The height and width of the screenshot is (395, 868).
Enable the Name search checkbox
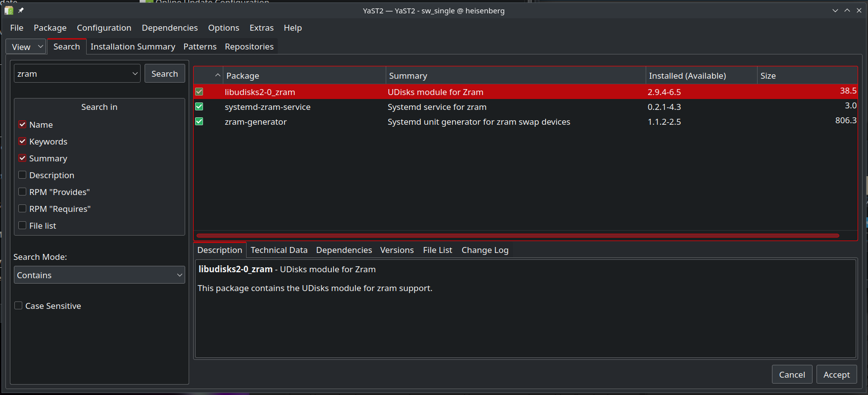(x=22, y=124)
